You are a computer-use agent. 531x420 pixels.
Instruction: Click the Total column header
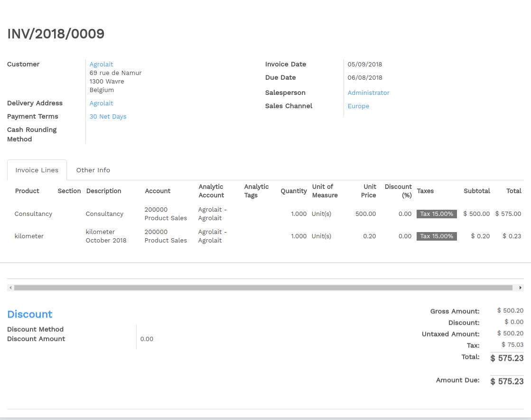(x=514, y=191)
